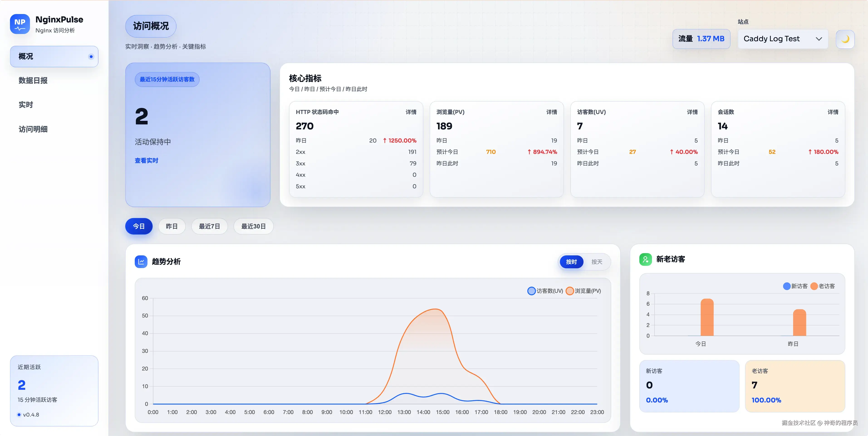Click the green visitor icon beside 新老访客

pyautogui.click(x=645, y=259)
